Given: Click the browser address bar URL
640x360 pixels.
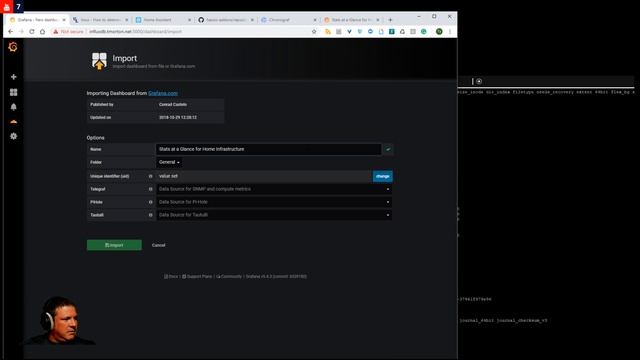Looking at the screenshot, I should pyautogui.click(x=136, y=31).
